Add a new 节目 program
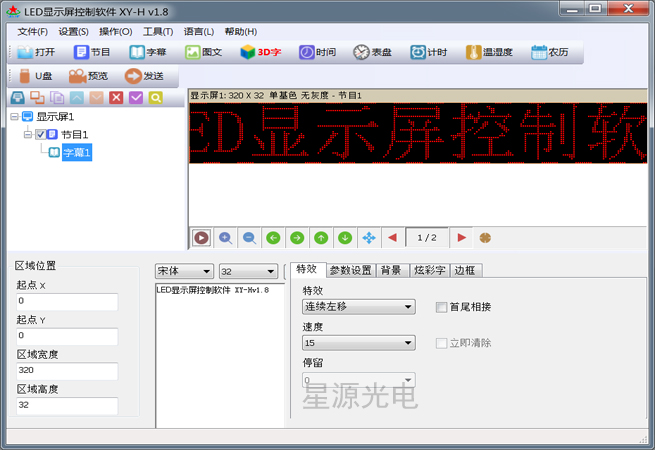 (92, 52)
